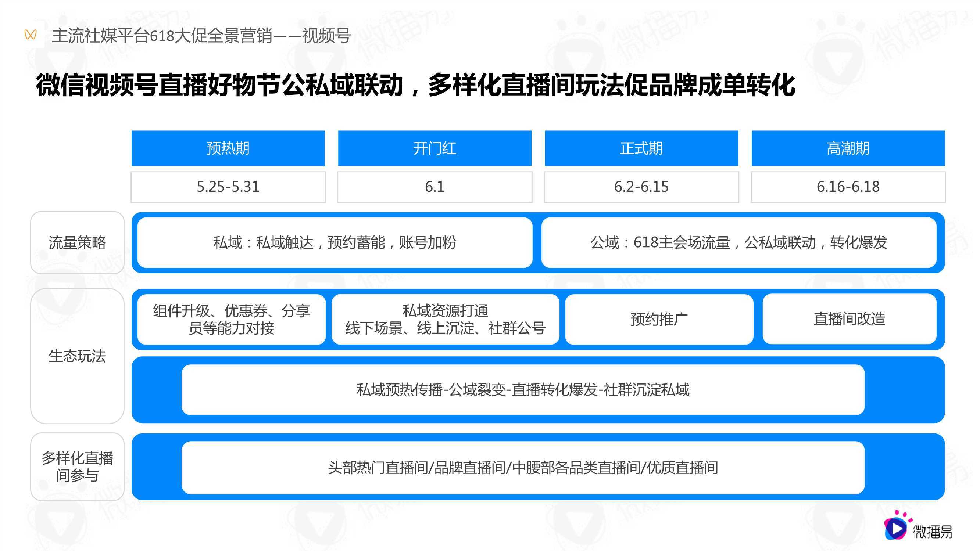Click the orange butterfly logo icon
Screen dimensions: 980x551
(31, 35)
